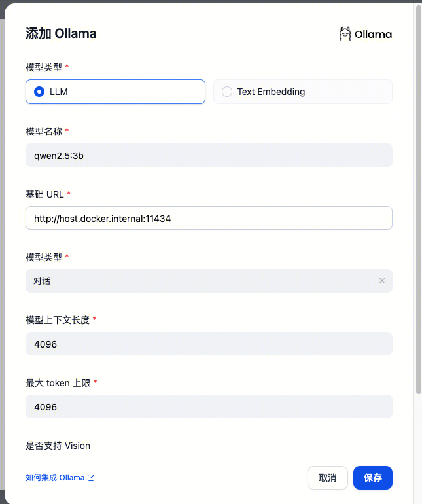Focus the 基础 URL input field
The width and height of the screenshot is (422, 504).
point(209,218)
